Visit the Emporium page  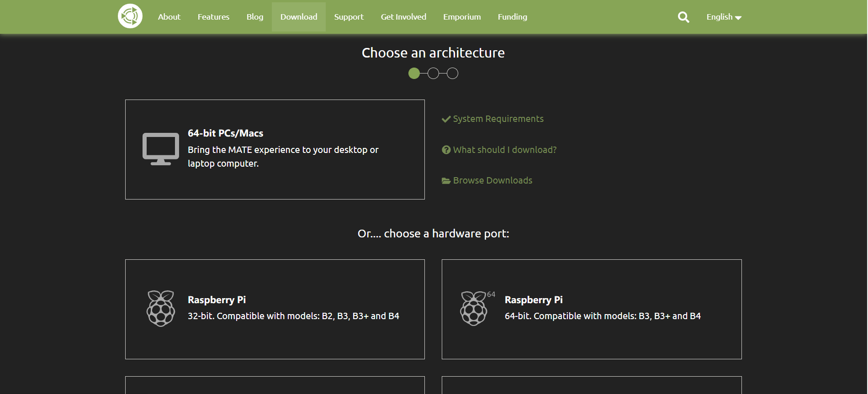(462, 17)
